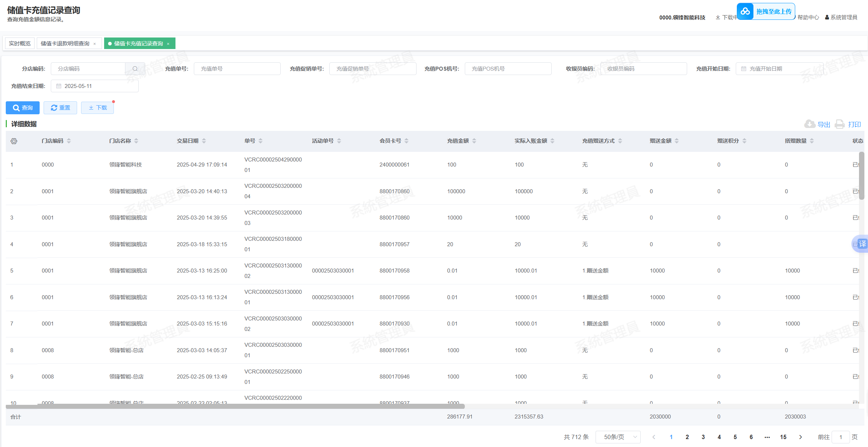Screen dimensions: 868x447
Task: Click the 重置 reset button
Action: click(x=60, y=108)
